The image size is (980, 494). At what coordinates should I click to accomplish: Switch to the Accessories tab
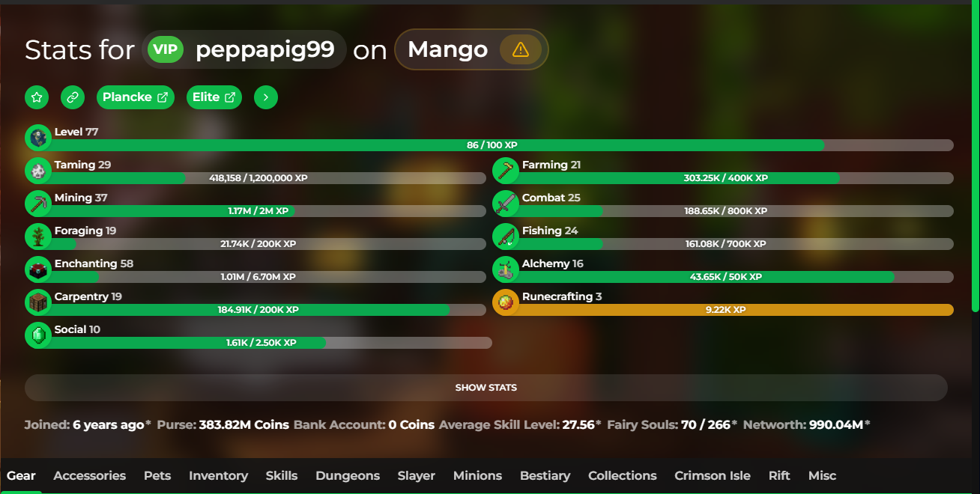[90, 476]
